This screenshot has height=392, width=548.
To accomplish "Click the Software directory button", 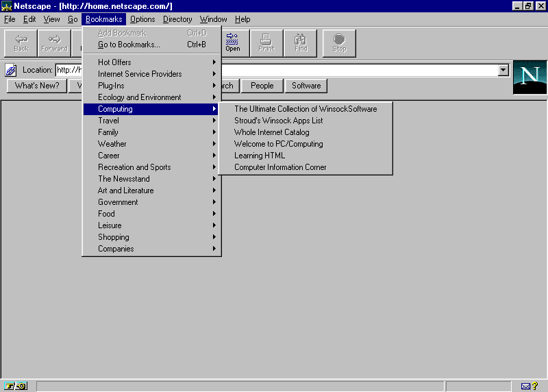I will (306, 86).
